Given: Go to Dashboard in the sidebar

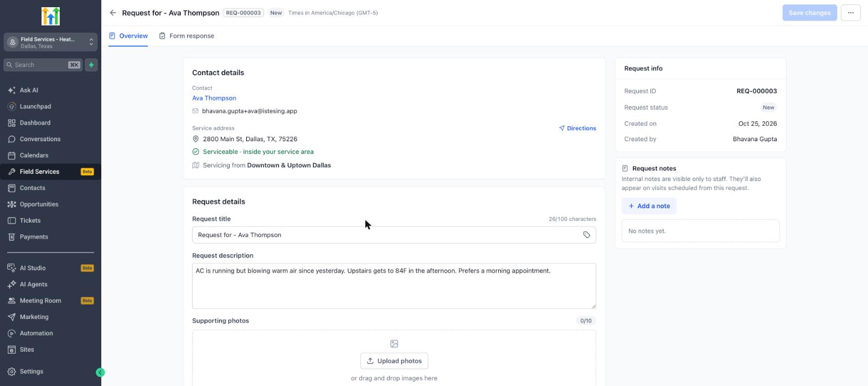Looking at the screenshot, I should point(50,123).
